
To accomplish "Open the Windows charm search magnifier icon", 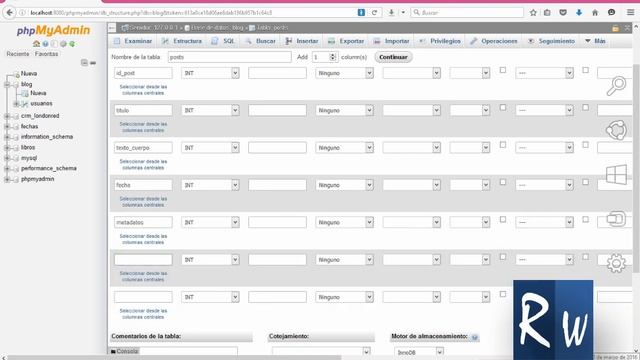I will coord(616,86).
